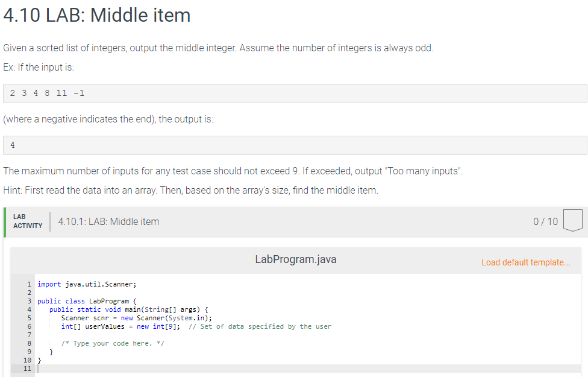Open the Load default template link
The width and height of the screenshot is (588, 377).
[526, 262]
